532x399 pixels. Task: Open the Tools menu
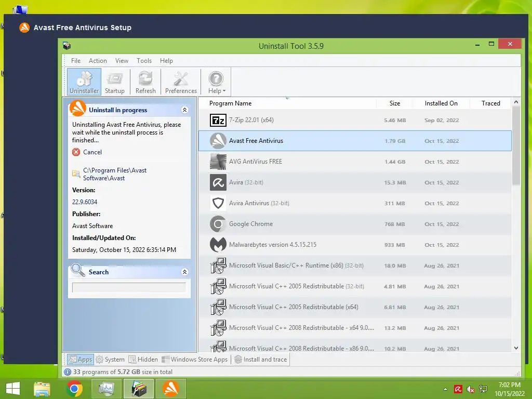tap(144, 61)
